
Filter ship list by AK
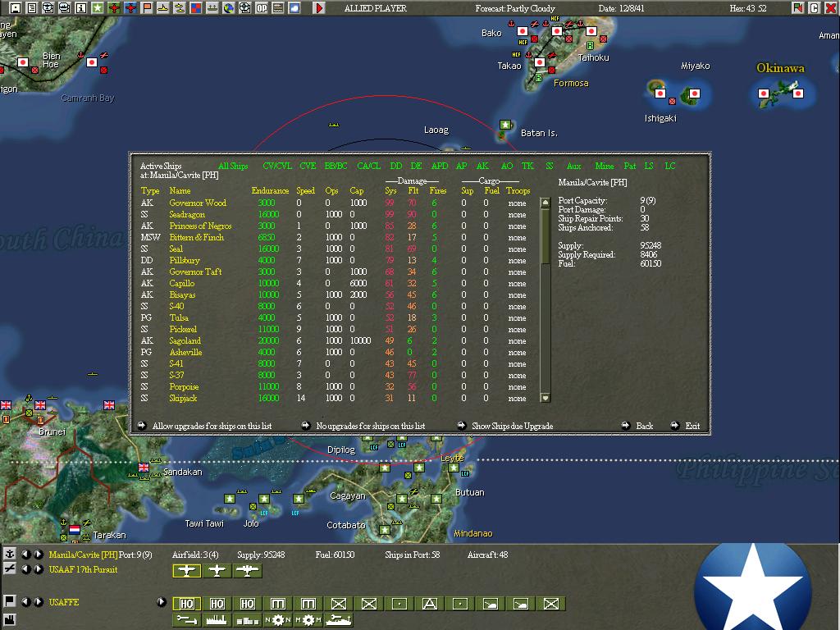[482, 166]
